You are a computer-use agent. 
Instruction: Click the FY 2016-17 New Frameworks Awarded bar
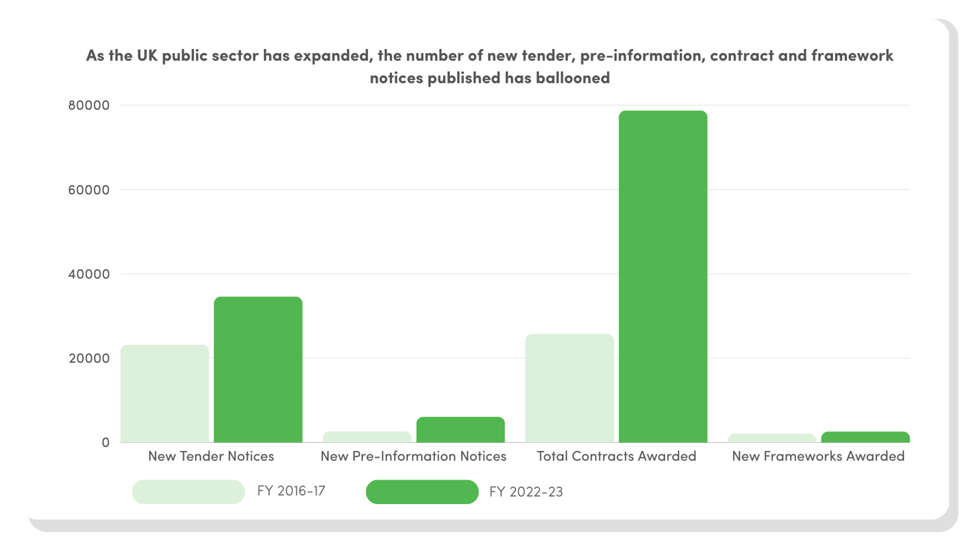[x=772, y=438]
